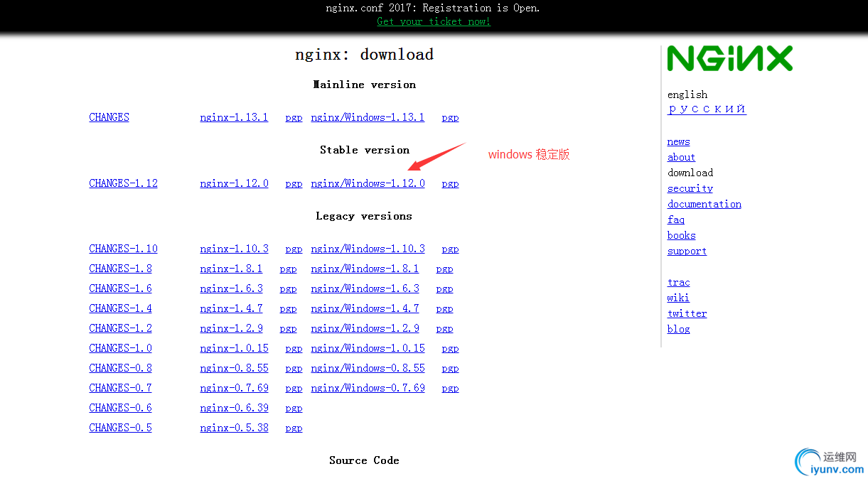
Task: Click the 'Legacy versions' heading
Action: click(364, 216)
